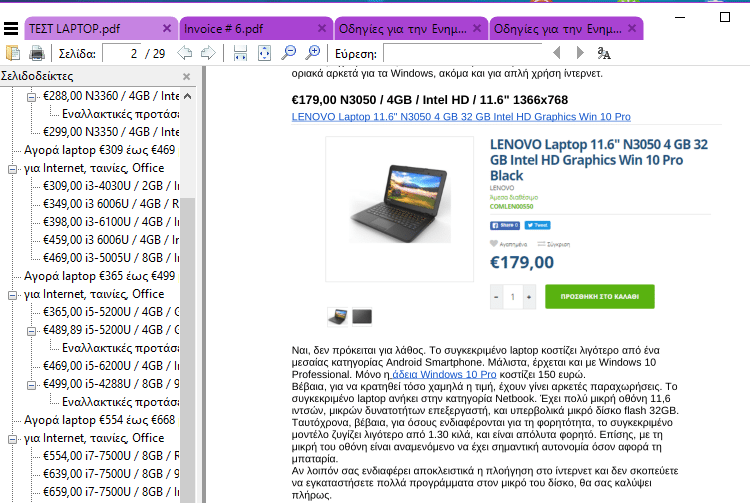Image resolution: width=750 pixels, height=503 pixels.
Task: Click the quantity plus stepper
Action: [529, 297]
